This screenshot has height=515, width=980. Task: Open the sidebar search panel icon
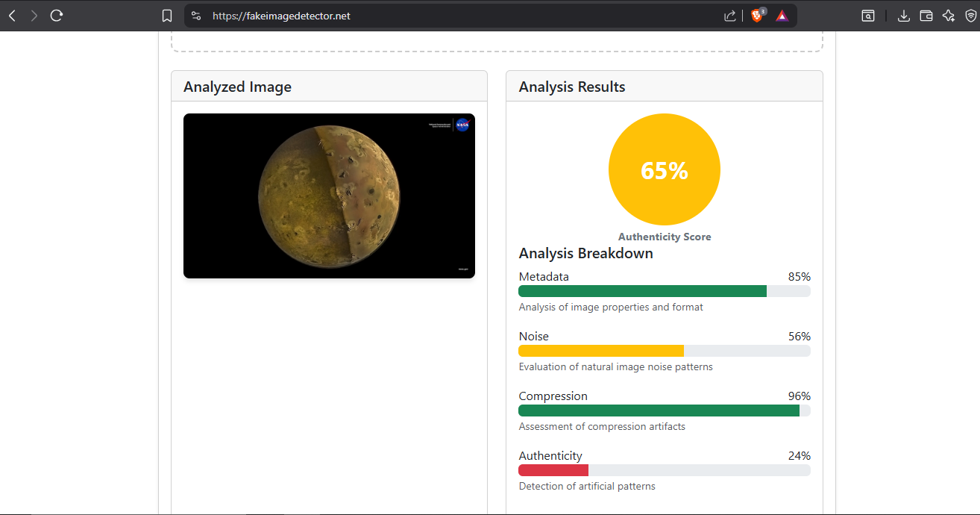click(868, 16)
